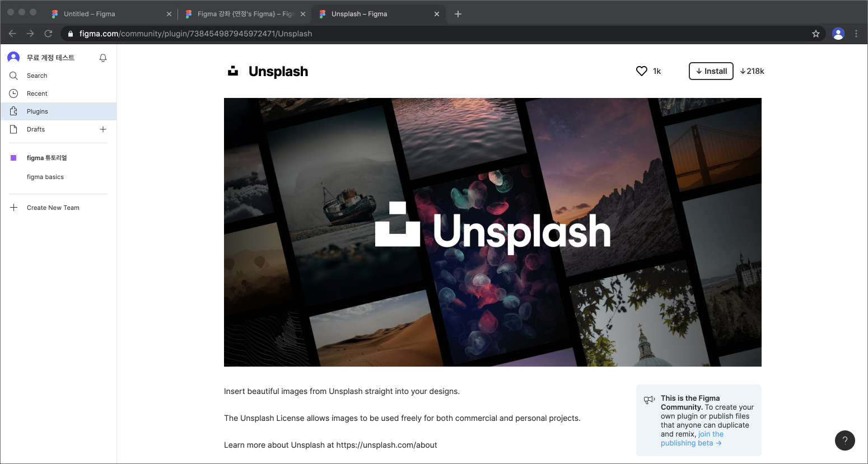Click the notification bell icon
Viewport: 868px width, 464px height.
click(x=103, y=58)
